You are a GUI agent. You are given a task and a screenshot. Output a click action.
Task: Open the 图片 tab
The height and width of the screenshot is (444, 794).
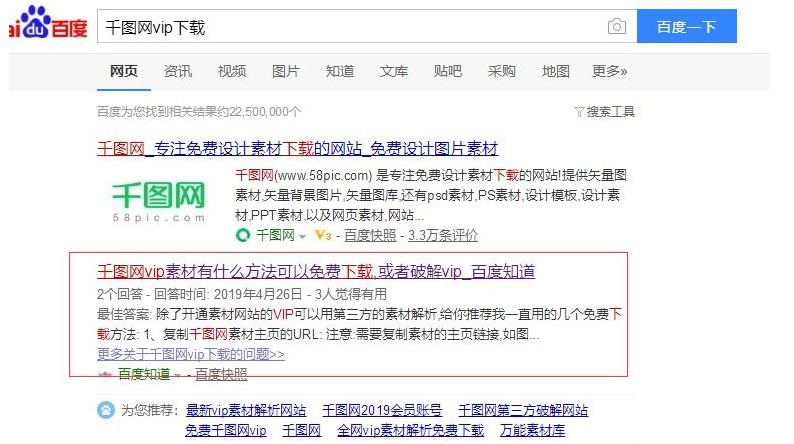286,71
